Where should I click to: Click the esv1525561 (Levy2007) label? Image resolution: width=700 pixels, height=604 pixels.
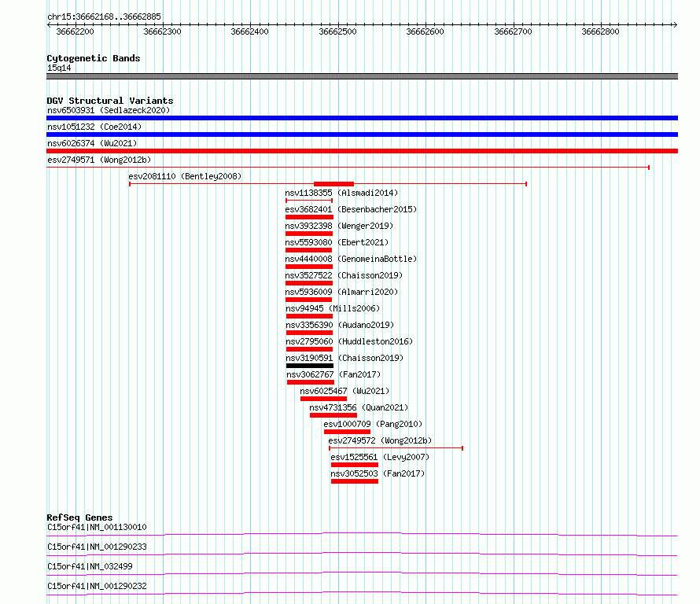(x=380, y=457)
